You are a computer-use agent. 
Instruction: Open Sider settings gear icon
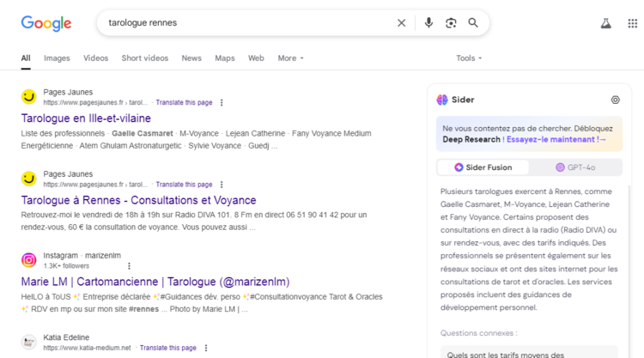click(x=616, y=100)
